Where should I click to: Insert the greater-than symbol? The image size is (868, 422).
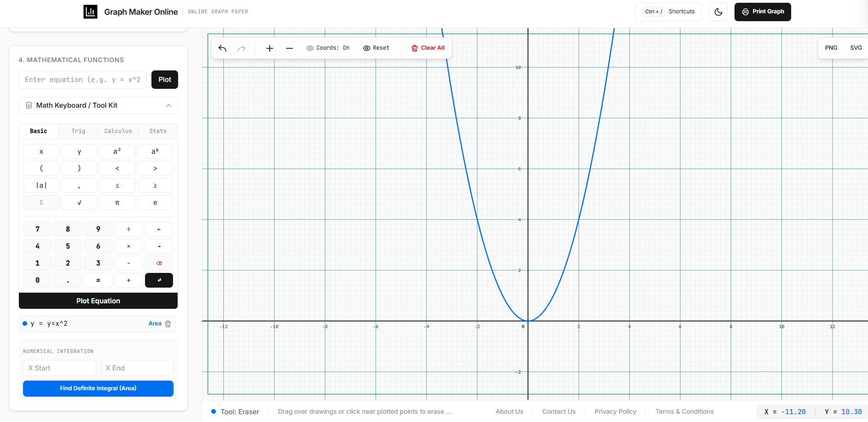coord(155,168)
